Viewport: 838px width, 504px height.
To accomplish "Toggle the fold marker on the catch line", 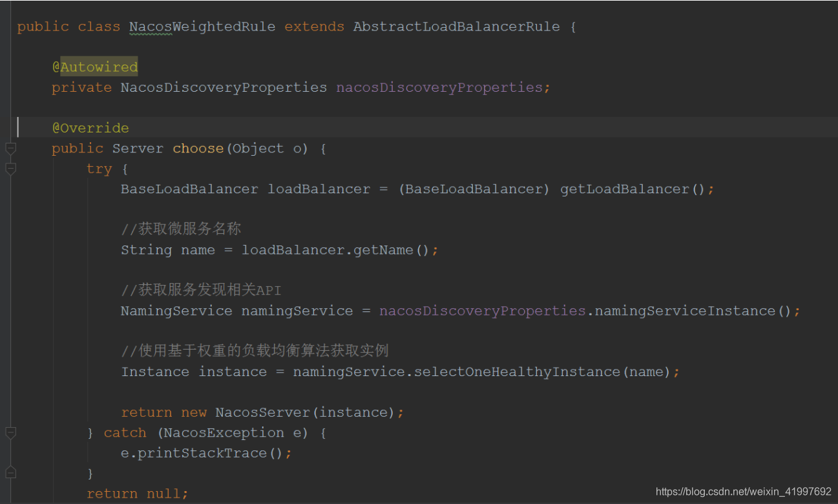I will [x=10, y=433].
